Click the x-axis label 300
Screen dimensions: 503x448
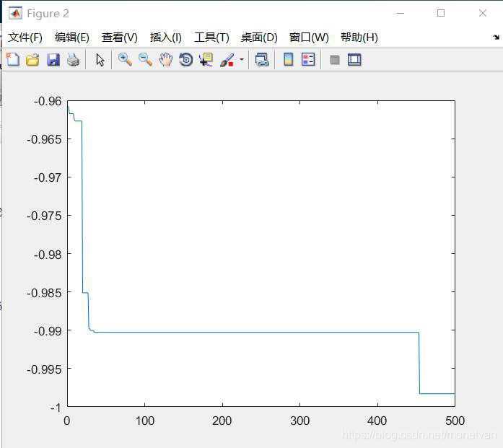[299, 421]
